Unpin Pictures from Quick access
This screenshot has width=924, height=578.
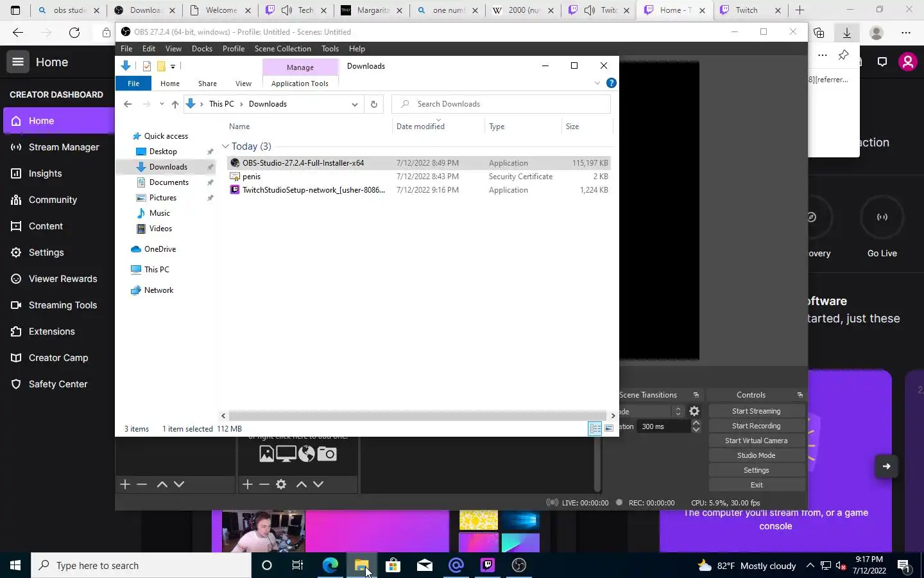(x=210, y=198)
